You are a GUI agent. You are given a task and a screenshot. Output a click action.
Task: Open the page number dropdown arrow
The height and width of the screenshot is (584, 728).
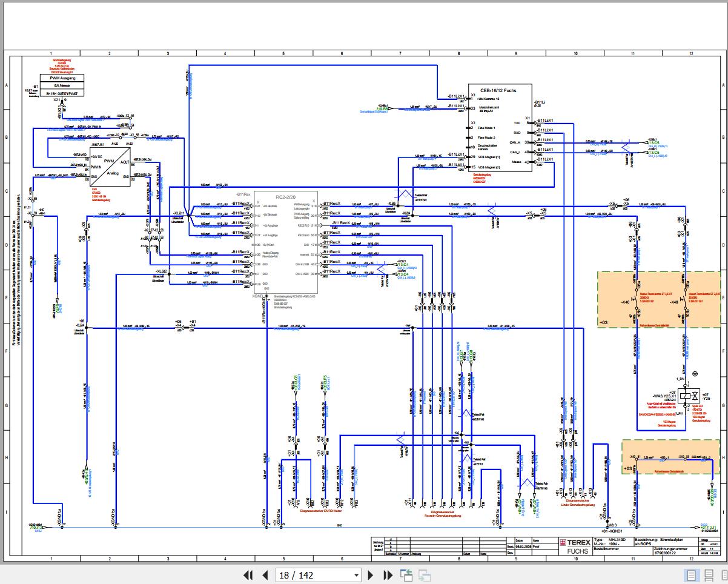356,575
